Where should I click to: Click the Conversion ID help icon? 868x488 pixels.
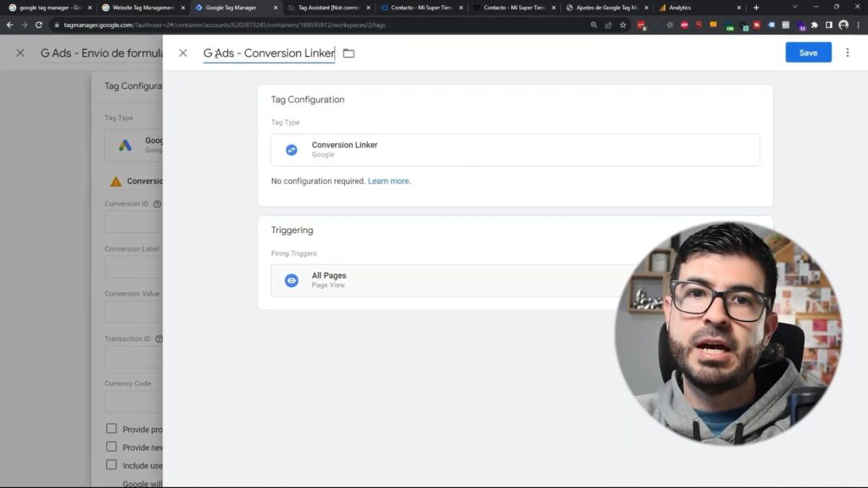click(157, 204)
